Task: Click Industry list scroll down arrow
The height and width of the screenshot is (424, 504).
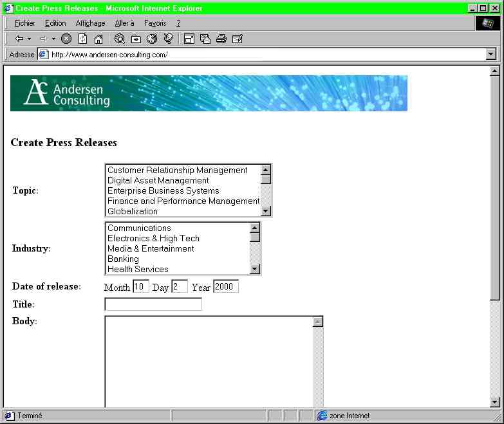Action: pyautogui.click(x=254, y=269)
